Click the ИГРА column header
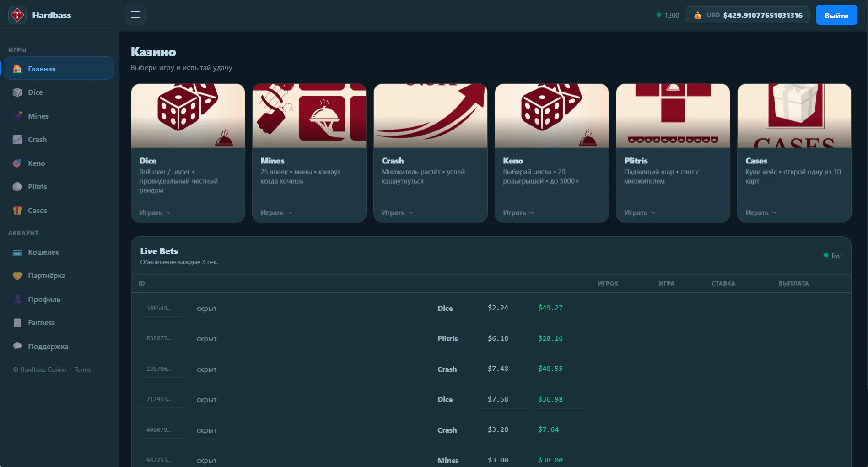Image resolution: width=868 pixels, height=467 pixels. coord(667,283)
